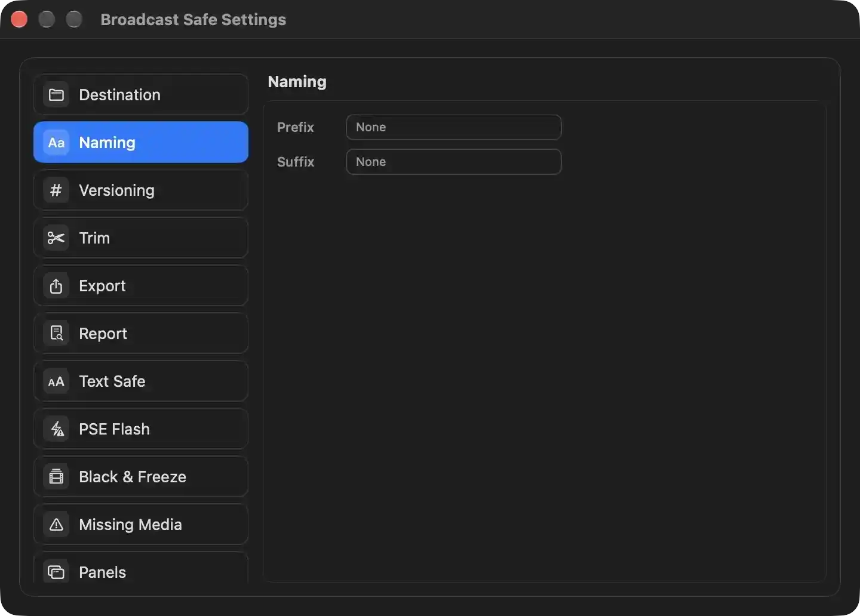
Task: Go to the Export settings label
Action: click(102, 286)
